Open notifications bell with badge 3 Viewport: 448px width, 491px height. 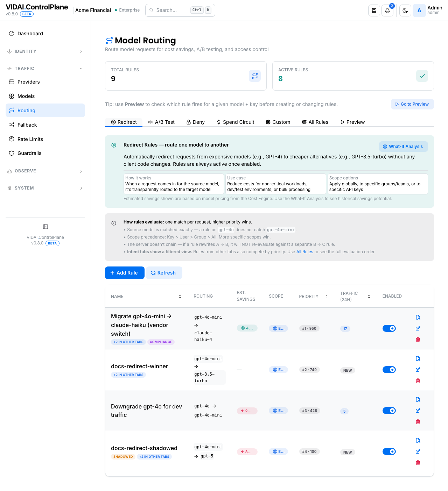387,10
